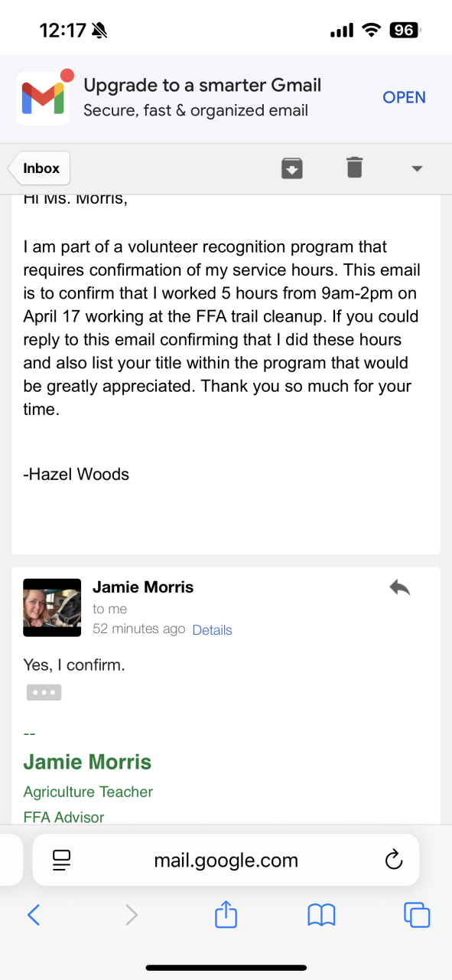Tap the green Jamie Morris signature name
This screenshot has width=452, height=980.
coord(87,762)
